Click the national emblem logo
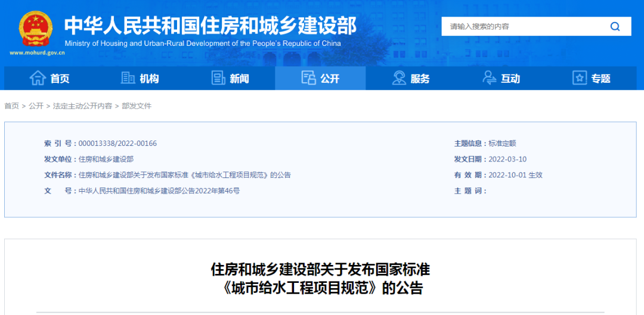 click(x=36, y=29)
